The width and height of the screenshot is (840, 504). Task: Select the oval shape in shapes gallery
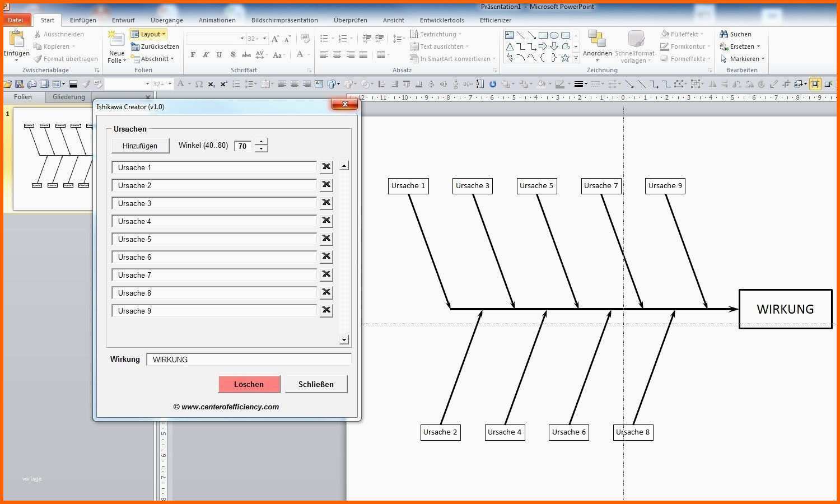[x=554, y=35]
